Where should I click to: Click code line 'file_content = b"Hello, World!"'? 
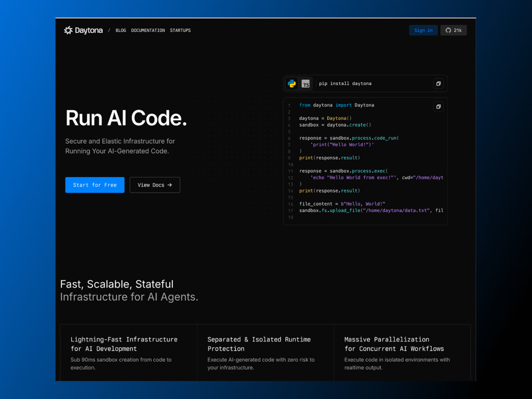click(342, 204)
